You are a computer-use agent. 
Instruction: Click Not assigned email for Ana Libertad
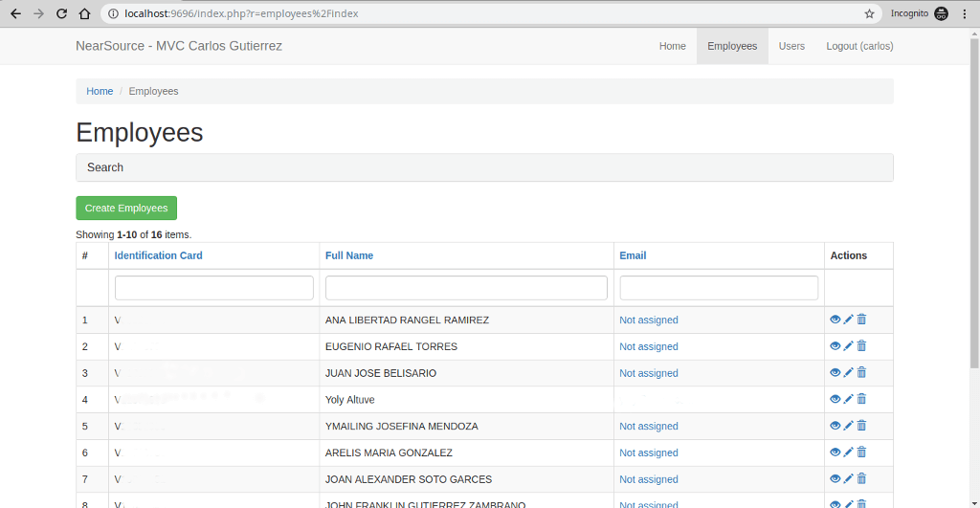[x=648, y=320]
